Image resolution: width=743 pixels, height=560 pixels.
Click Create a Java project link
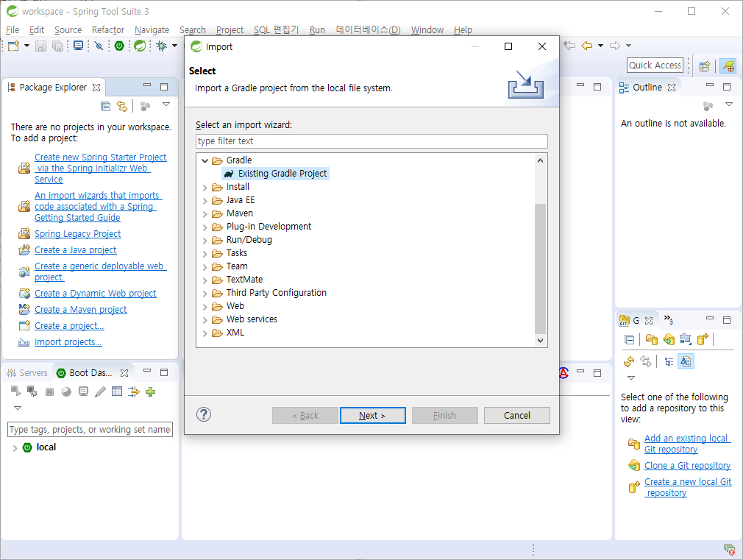point(75,250)
